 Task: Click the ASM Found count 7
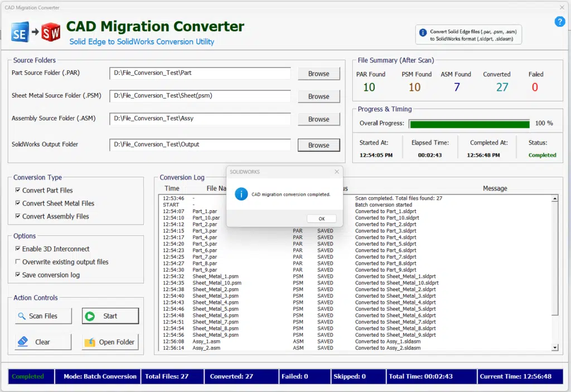coord(457,88)
